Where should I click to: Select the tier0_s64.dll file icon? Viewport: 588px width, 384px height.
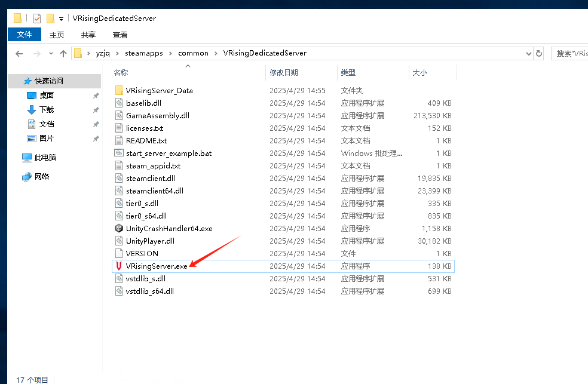[x=119, y=216]
